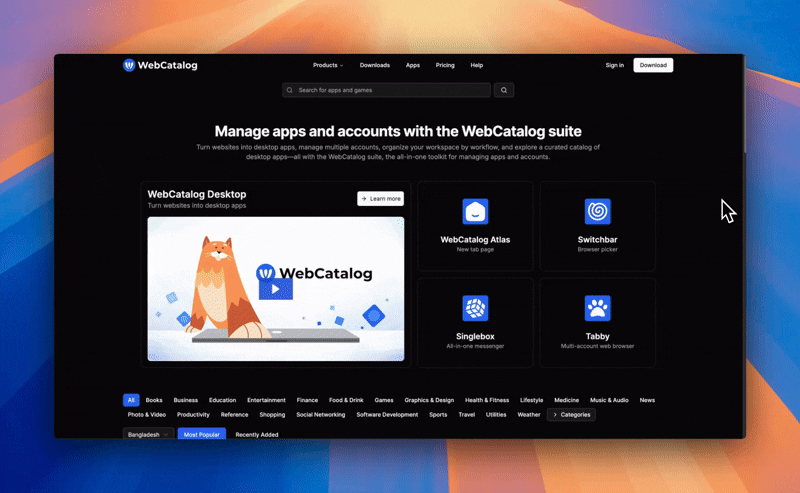Open the Tabby paw icon
This screenshot has width=800, height=493.
click(597, 308)
